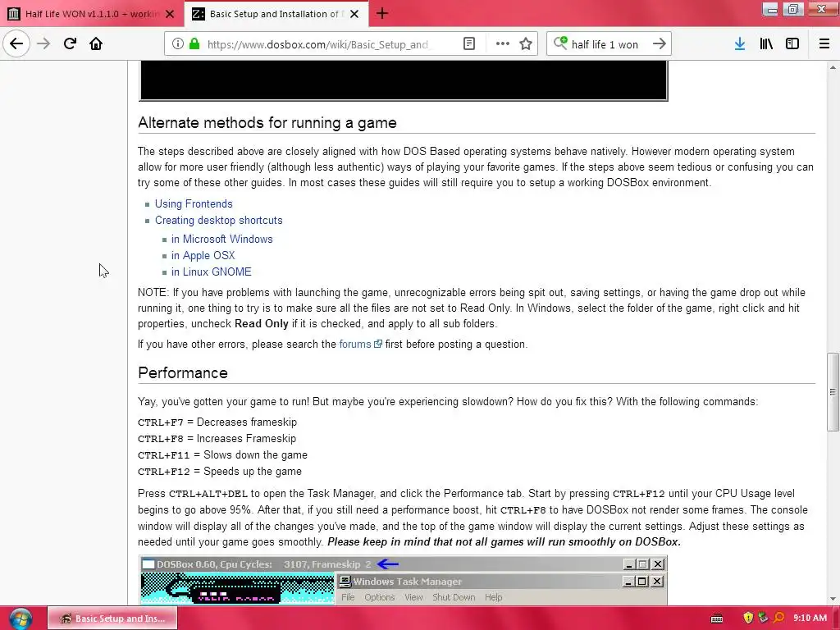
Task: Select the Basic Setup taskbar button
Action: coord(112,619)
